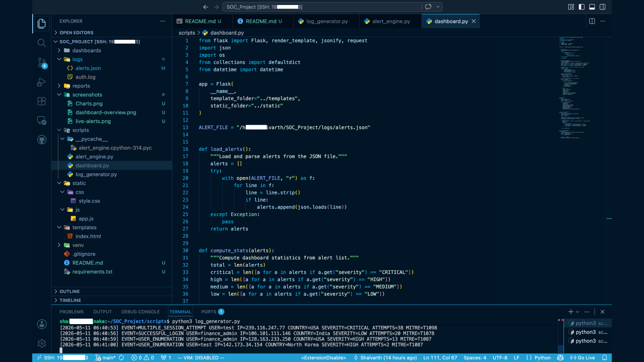
Task: Change indentation via Spaces: 4
Action: coord(475,358)
